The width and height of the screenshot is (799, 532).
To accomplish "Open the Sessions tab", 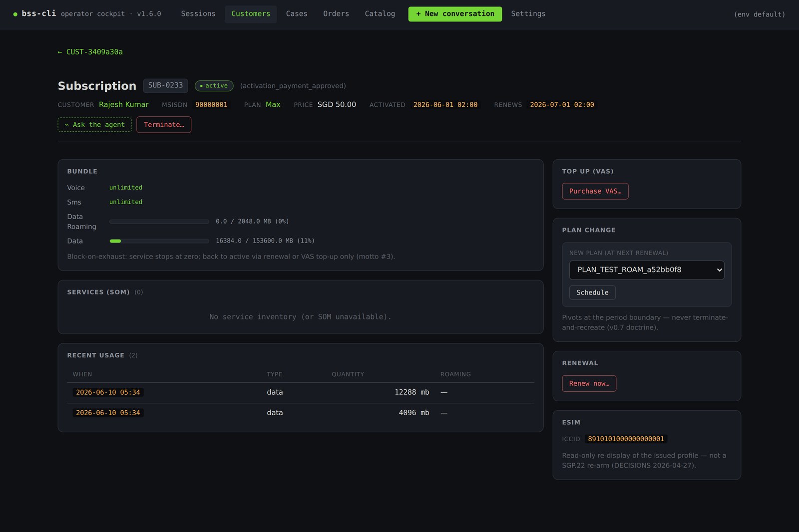I will coord(198,14).
